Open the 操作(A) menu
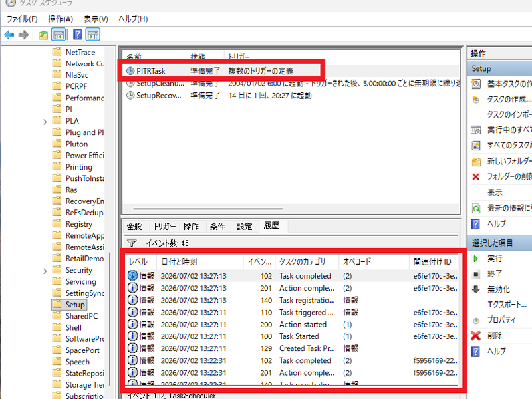This screenshot has width=532, height=399. [x=61, y=19]
